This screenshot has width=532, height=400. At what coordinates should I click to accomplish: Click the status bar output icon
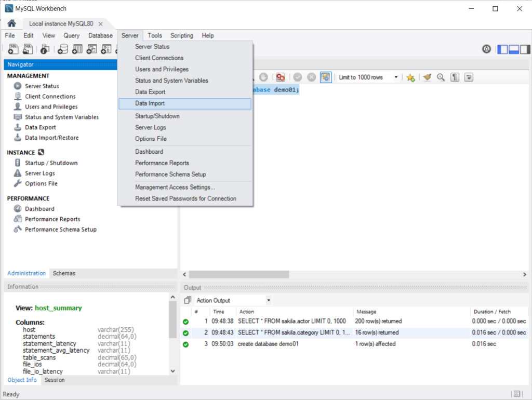pyautogui.click(x=517, y=394)
